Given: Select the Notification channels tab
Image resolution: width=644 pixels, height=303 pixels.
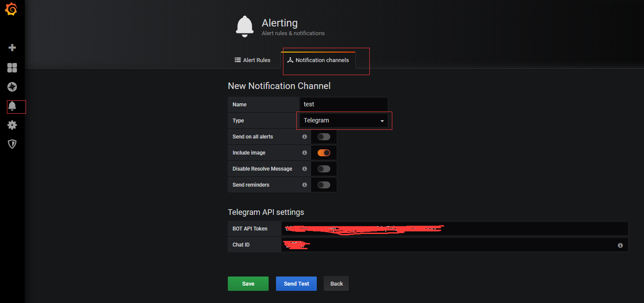Looking at the screenshot, I should click(318, 60).
